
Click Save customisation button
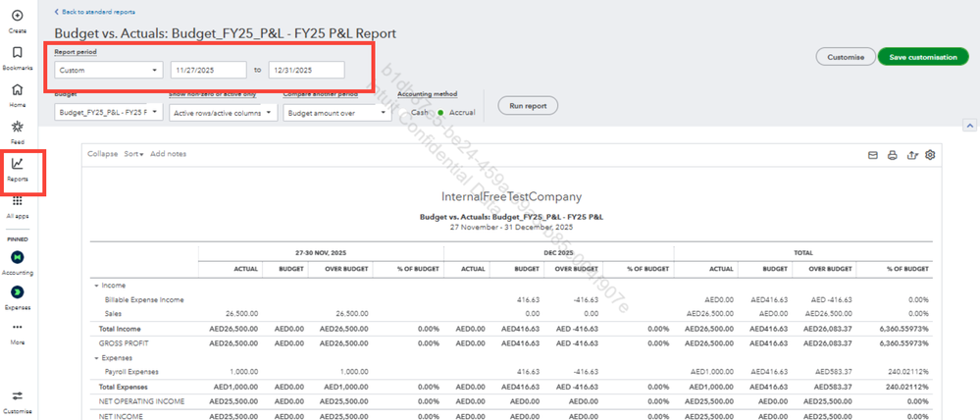[922, 57]
